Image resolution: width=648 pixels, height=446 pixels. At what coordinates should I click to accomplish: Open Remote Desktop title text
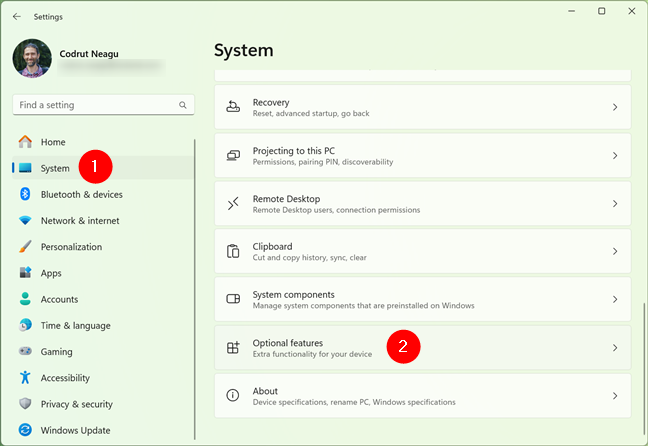coord(286,199)
